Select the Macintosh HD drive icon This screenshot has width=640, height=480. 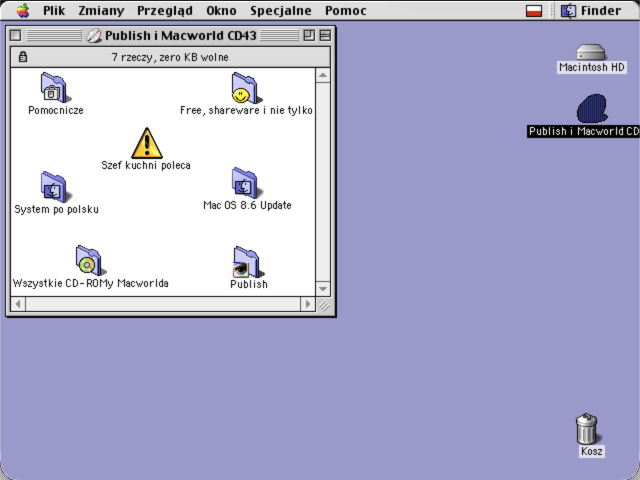591,52
